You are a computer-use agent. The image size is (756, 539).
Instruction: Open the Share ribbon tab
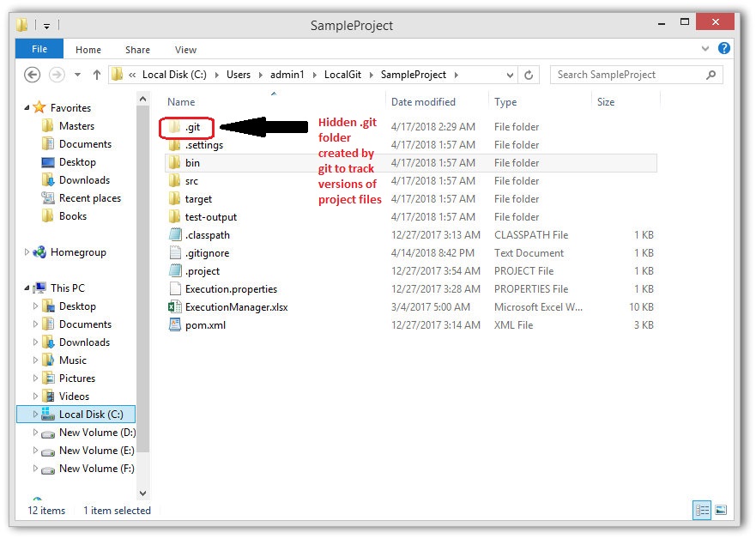(137, 50)
